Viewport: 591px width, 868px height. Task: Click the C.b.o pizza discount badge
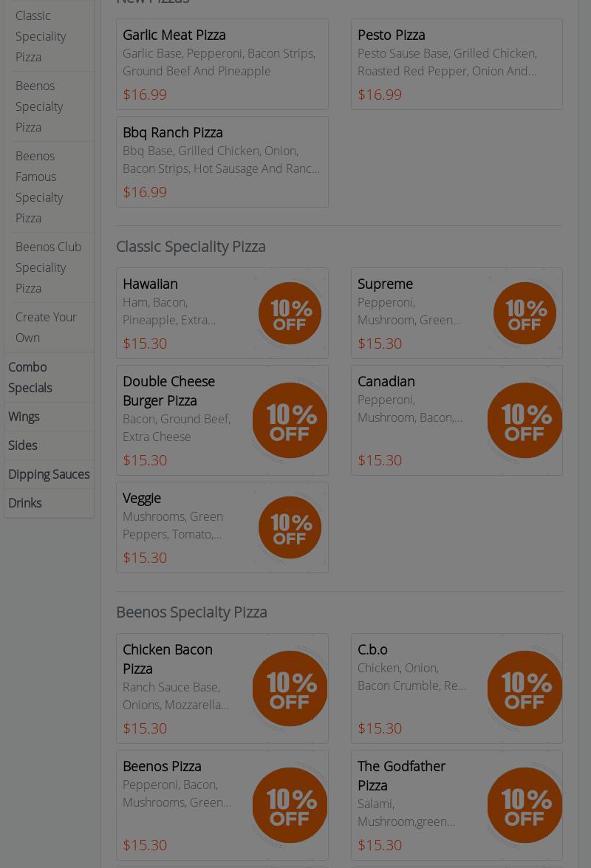point(525,688)
